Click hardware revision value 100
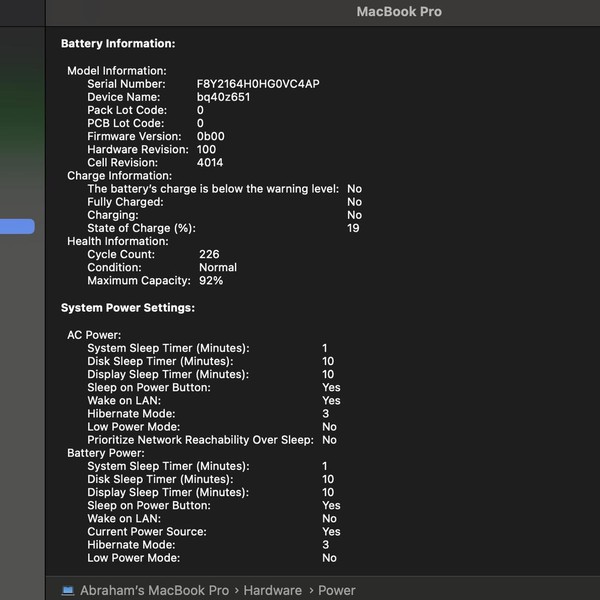This screenshot has width=600, height=600. pyautogui.click(x=206, y=149)
